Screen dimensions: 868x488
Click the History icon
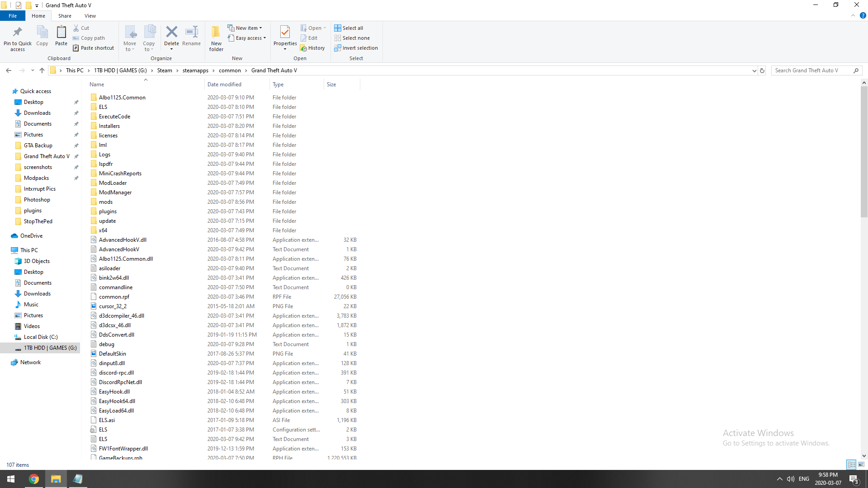coord(312,48)
